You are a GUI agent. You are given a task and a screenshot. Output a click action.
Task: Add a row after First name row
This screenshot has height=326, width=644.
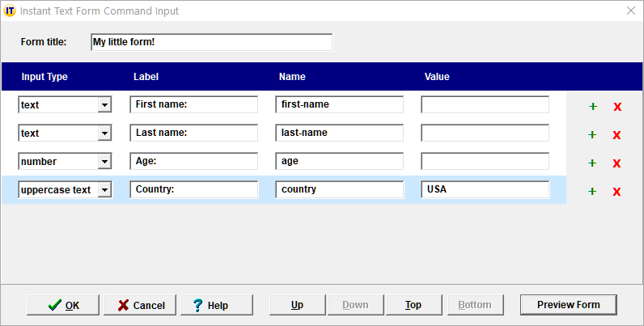pos(593,107)
